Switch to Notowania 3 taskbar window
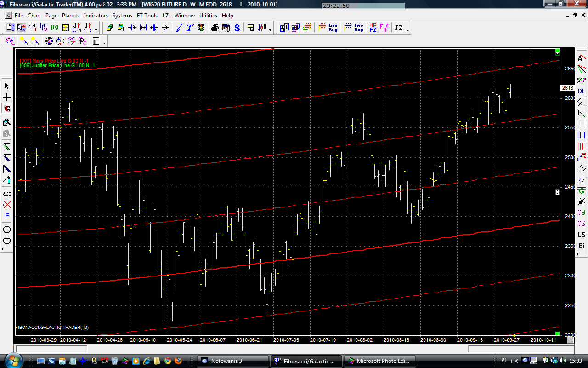Image resolution: width=588 pixels, height=368 pixels. 232,361
